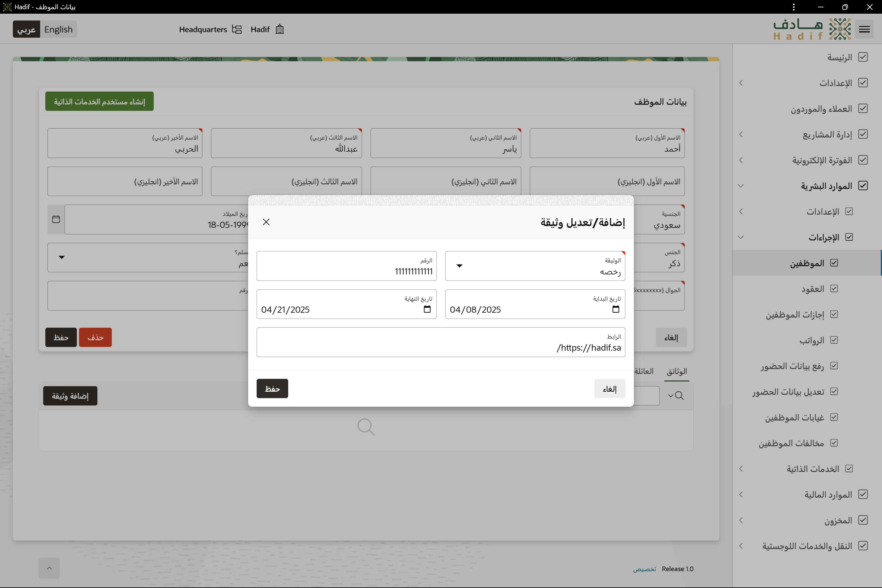Expand النقل والخدمات اللوجستية chevron
The image size is (882, 588).
(x=741, y=546)
